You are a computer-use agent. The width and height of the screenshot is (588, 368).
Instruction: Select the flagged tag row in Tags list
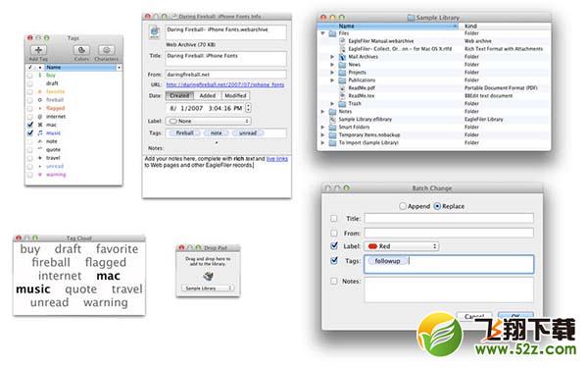(73, 108)
